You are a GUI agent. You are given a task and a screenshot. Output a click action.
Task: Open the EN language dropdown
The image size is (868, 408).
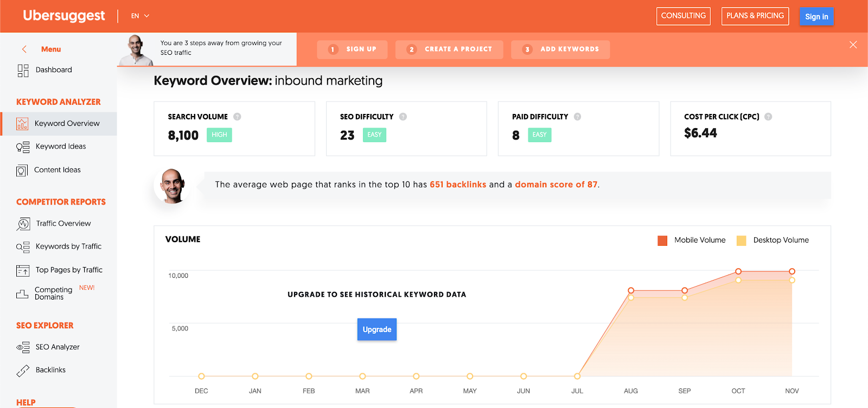tap(140, 16)
